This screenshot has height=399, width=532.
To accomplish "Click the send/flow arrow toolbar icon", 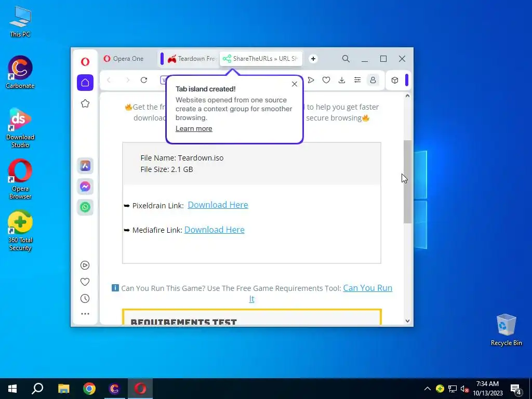I will pyautogui.click(x=311, y=80).
